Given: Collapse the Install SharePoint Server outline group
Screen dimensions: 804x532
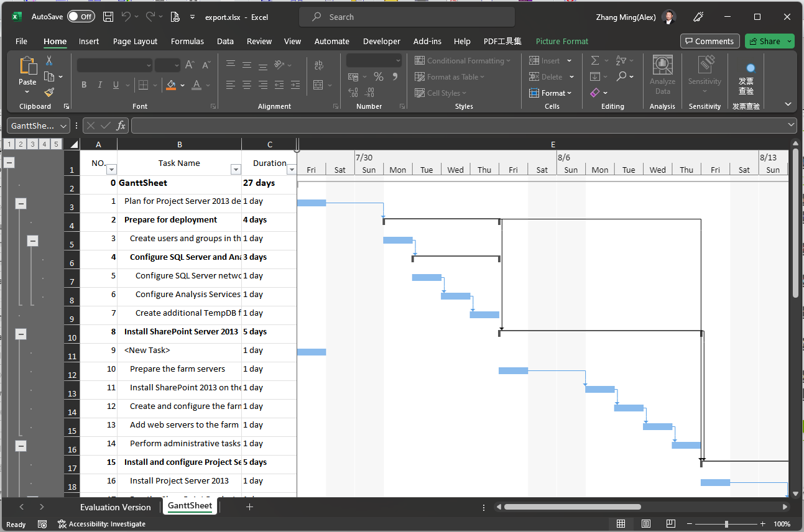Looking at the screenshot, I should tap(21, 334).
